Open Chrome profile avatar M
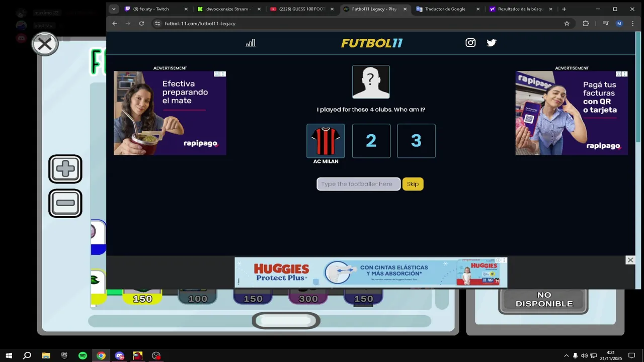The width and height of the screenshot is (644, 362). (619, 24)
